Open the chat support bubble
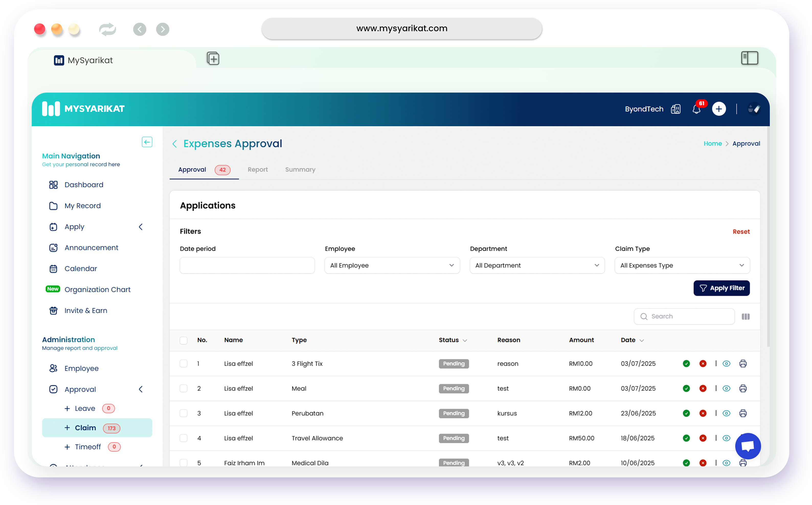 (748, 446)
